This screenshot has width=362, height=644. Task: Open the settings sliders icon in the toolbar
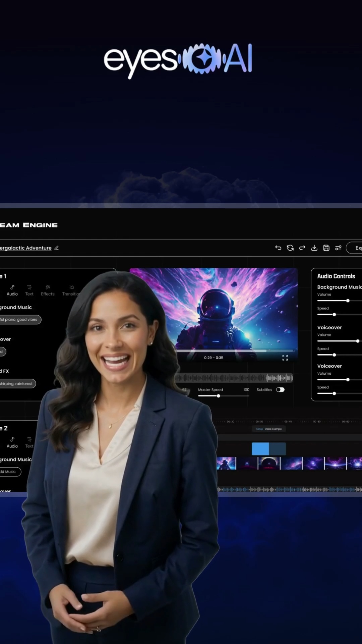(338, 248)
